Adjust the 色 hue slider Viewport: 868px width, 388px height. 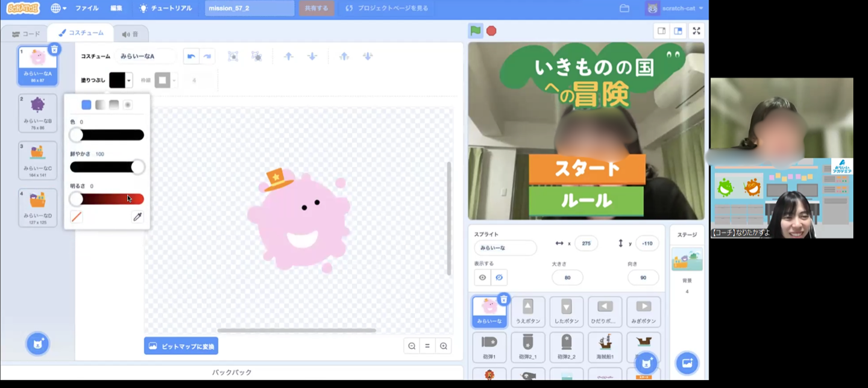tap(107, 135)
